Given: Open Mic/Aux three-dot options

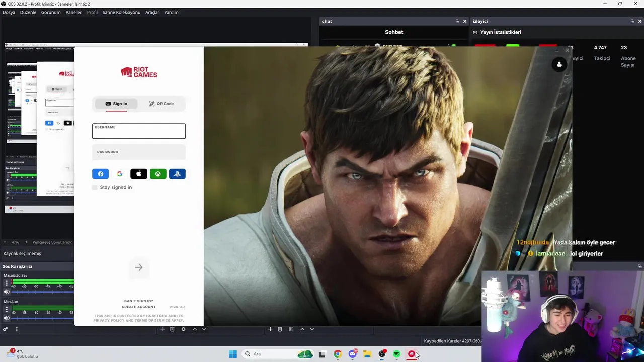Looking at the screenshot, I should coord(7,309).
